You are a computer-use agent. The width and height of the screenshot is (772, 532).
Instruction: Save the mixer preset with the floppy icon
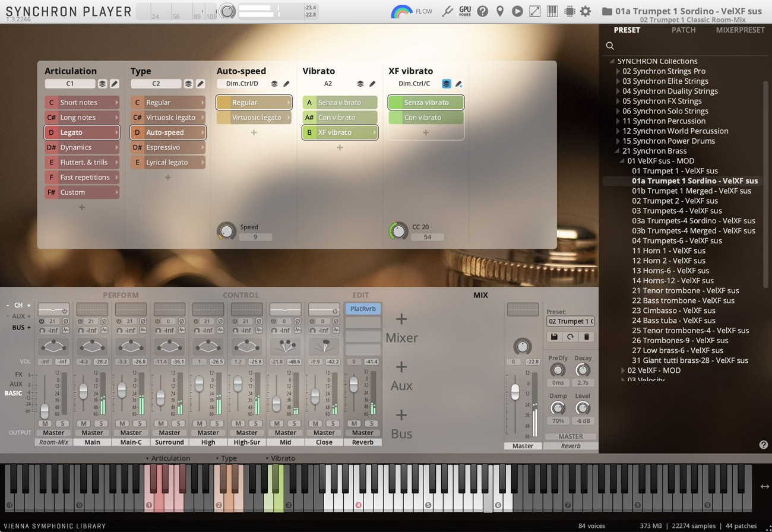pyautogui.click(x=553, y=336)
